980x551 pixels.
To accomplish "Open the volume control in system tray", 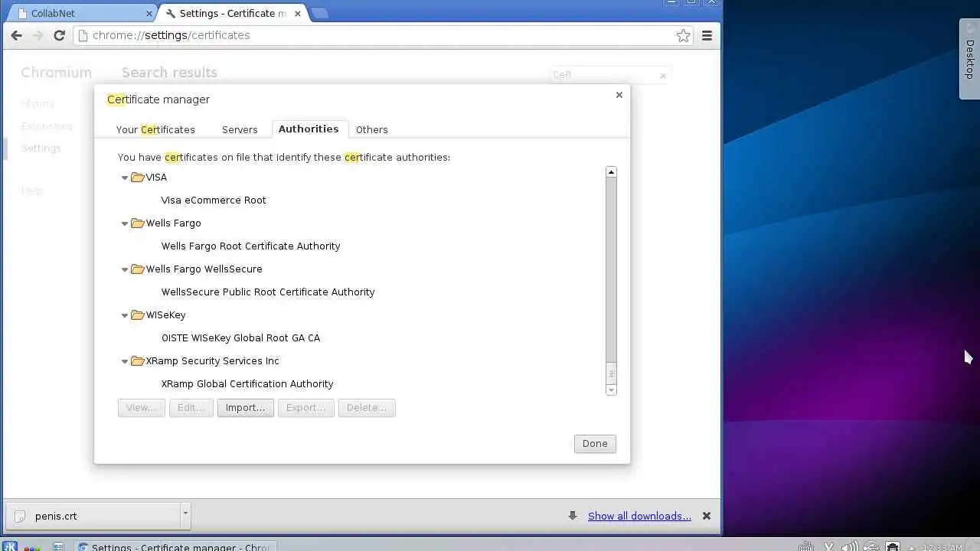I will pyautogui.click(x=849, y=546).
